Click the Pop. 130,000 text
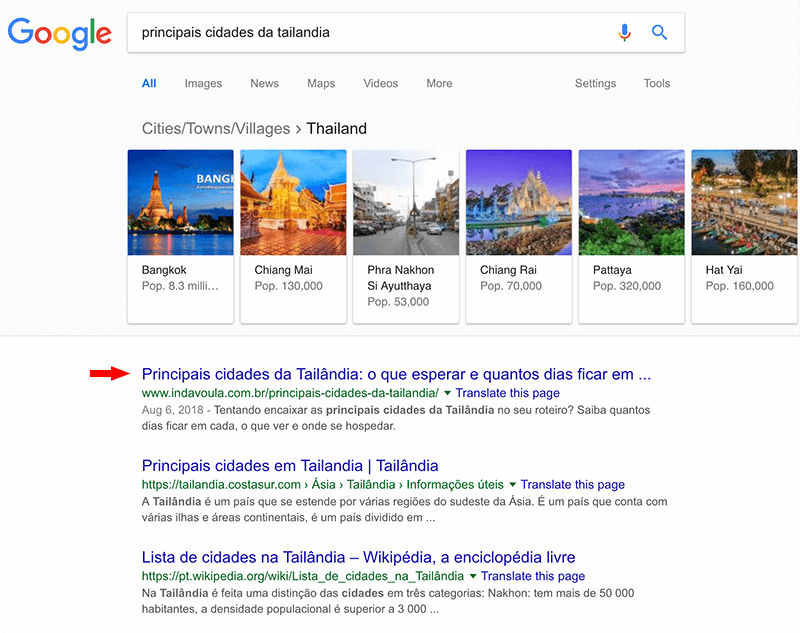The image size is (800, 633). click(288, 286)
